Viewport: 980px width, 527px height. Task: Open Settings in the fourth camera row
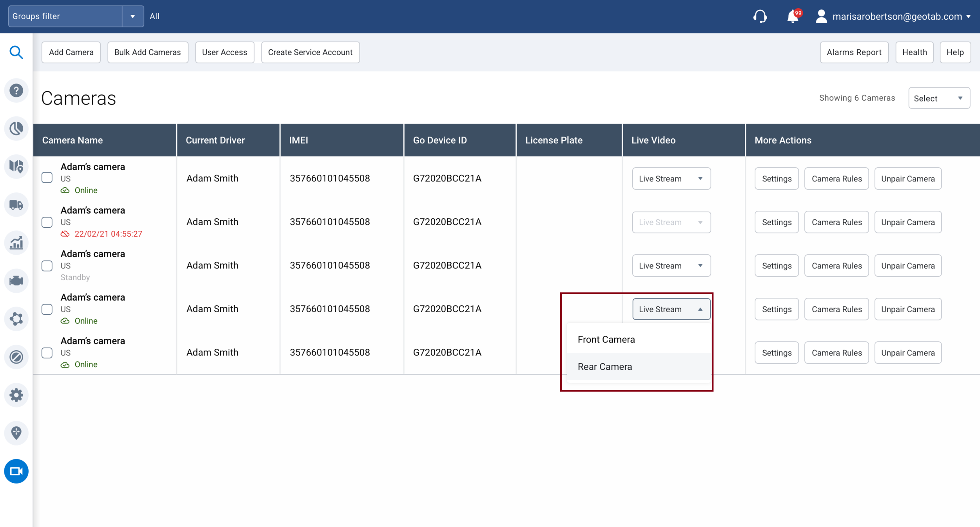(x=777, y=309)
